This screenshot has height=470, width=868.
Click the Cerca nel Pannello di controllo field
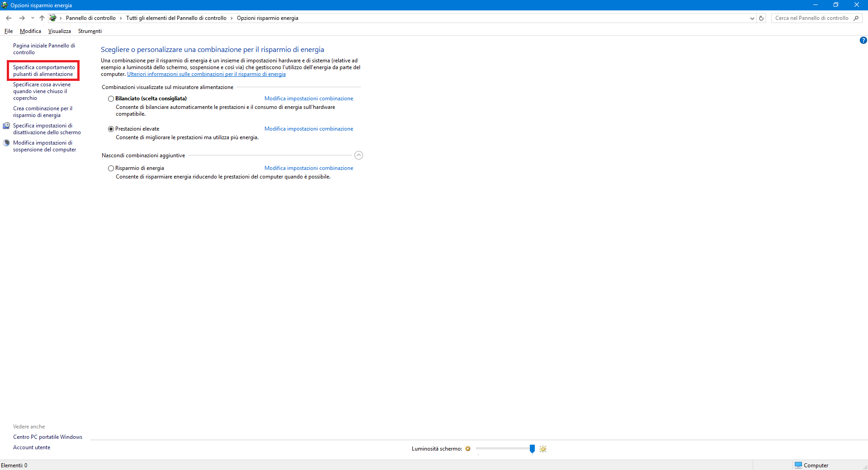(811, 18)
